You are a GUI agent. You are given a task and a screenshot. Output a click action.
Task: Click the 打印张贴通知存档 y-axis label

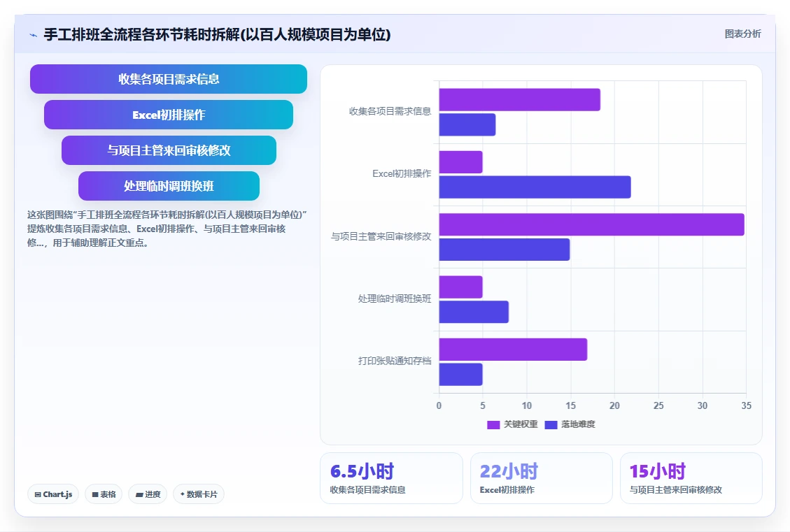coord(395,361)
